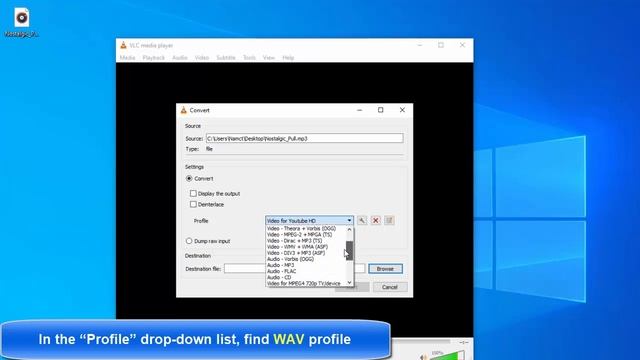Image resolution: width=640 pixels, height=360 pixels.
Task: Choose Audio - Vorbis (OGG) profile
Action: pyautogui.click(x=290, y=259)
